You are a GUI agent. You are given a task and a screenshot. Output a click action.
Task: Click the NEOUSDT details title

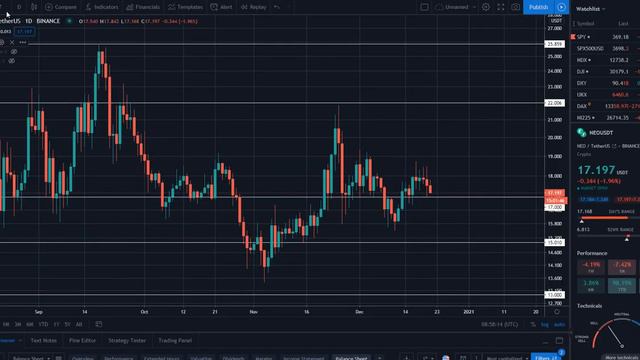click(x=601, y=133)
